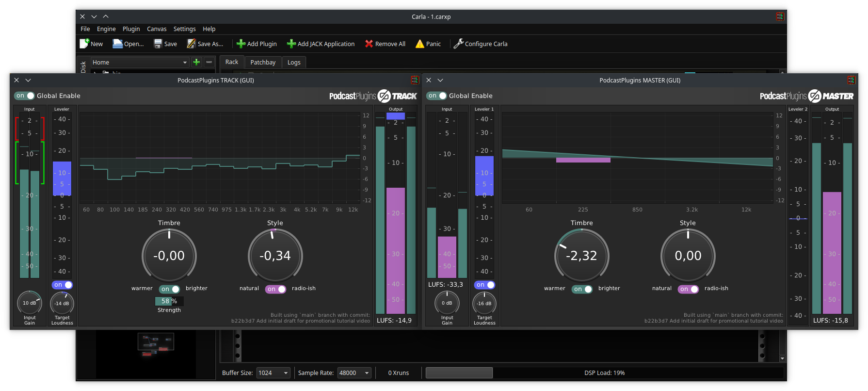Screen dimensions: 868x391
Task: Toggle Global Enable in MASTER window
Action: click(436, 96)
